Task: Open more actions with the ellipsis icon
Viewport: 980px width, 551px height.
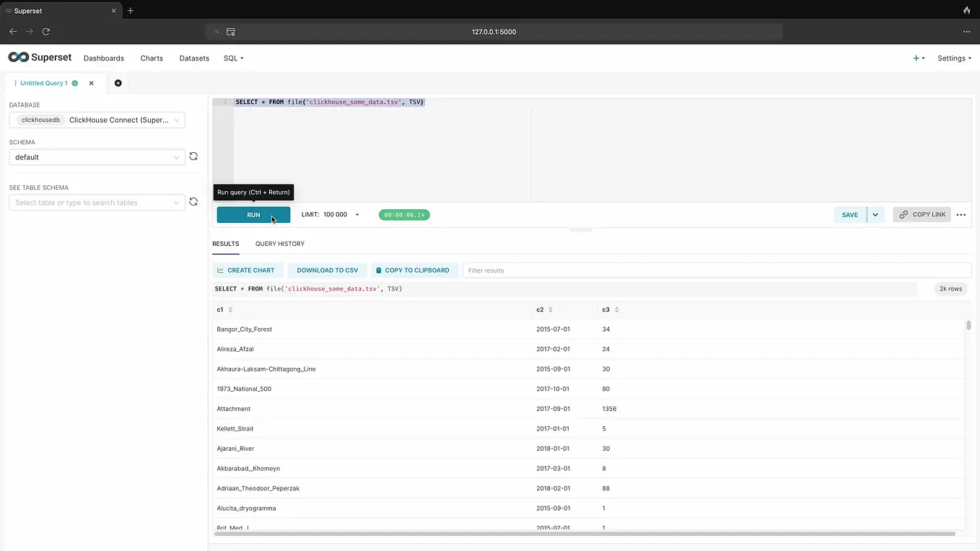Action: click(961, 214)
